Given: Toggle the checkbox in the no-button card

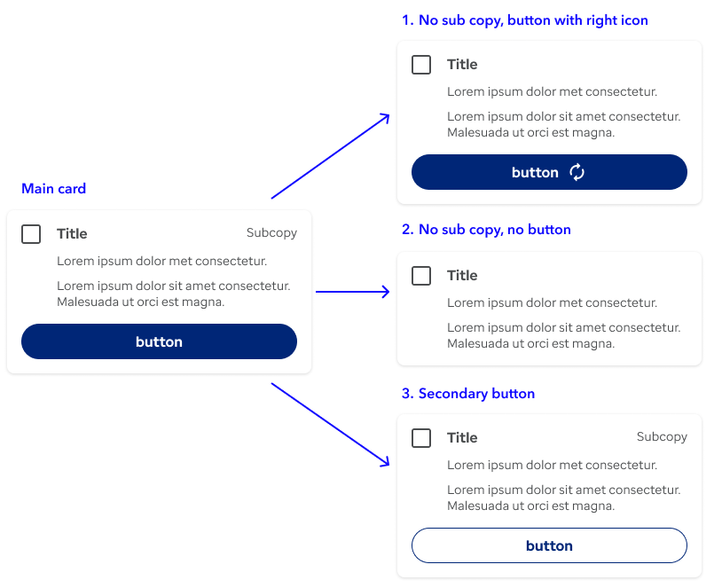Looking at the screenshot, I should 421,276.
